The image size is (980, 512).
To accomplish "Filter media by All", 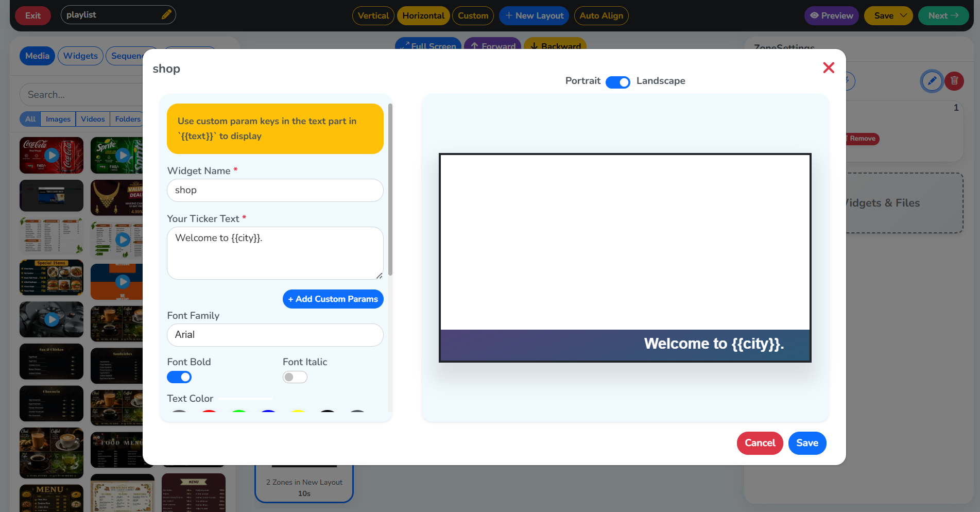I will coord(30,119).
